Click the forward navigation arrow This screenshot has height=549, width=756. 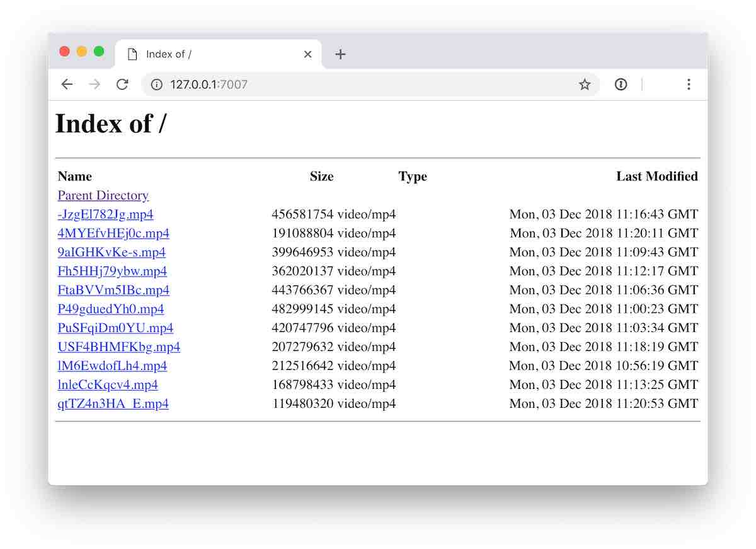click(x=94, y=84)
